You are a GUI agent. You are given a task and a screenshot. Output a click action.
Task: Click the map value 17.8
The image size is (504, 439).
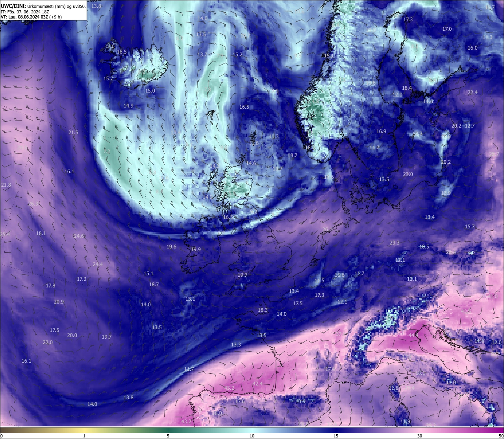pyautogui.click(x=50, y=286)
